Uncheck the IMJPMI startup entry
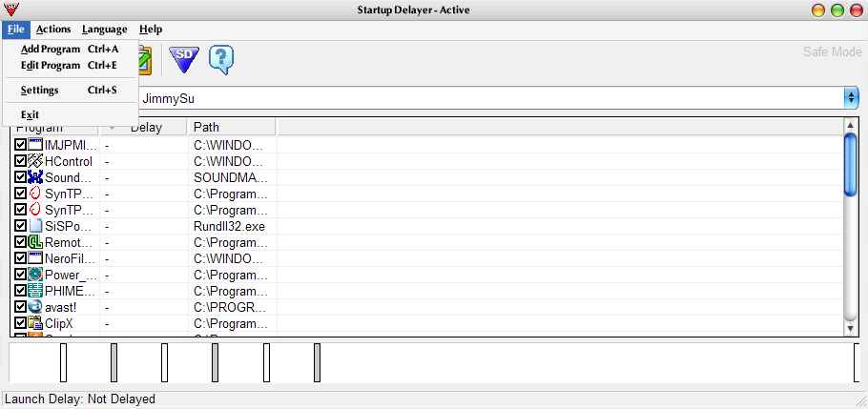The height and width of the screenshot is (409, 868). pos(20,145)
